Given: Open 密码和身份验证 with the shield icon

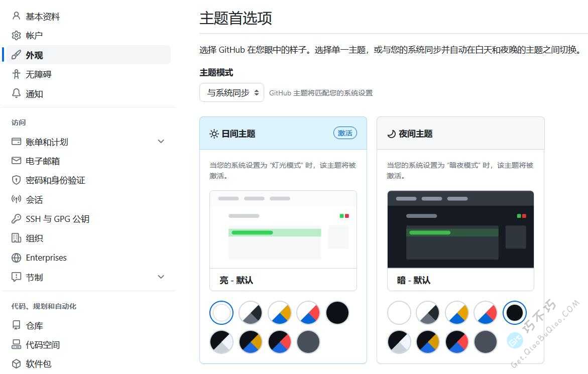Looking at the screenshot, I should (x=17, y=180).
